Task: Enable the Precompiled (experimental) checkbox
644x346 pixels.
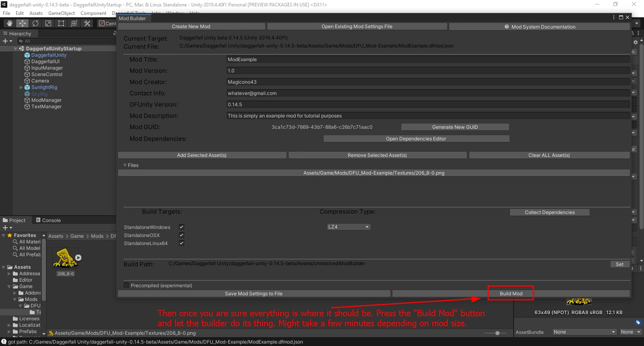Action: point(126,285)
